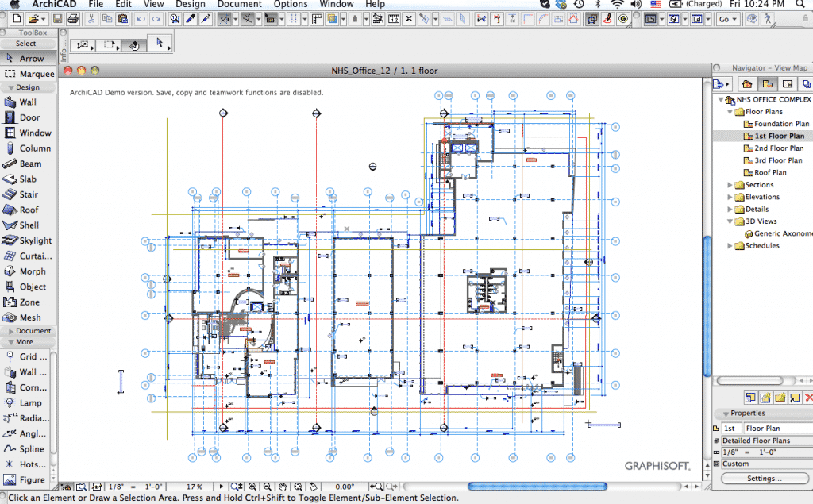This screenshot has width=813, height=504.
Task: Open the Roof Plan view
Action: point(765,173)
